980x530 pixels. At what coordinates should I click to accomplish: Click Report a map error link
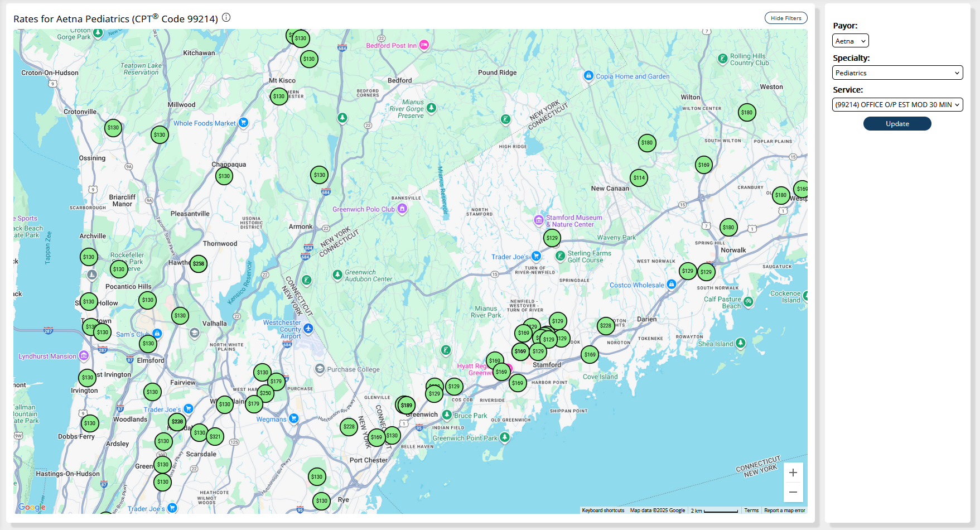784,510
